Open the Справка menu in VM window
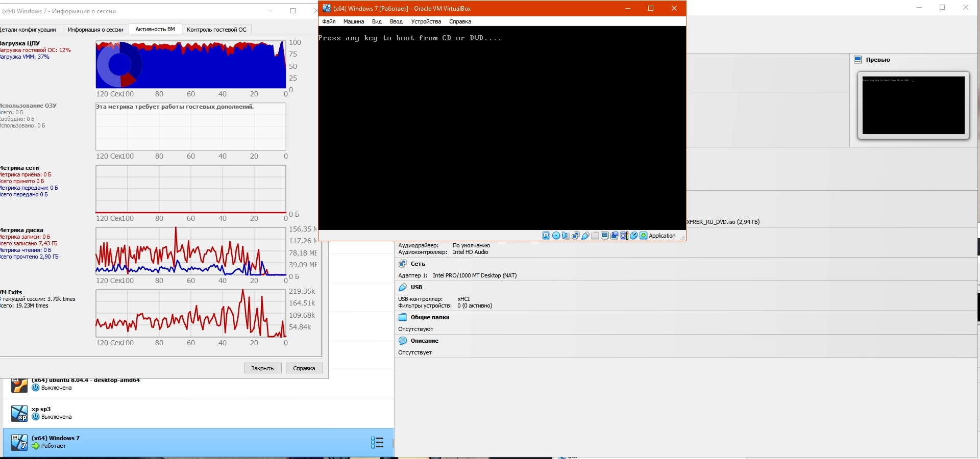This screenshot has height=459, width=980. [460, 21]
